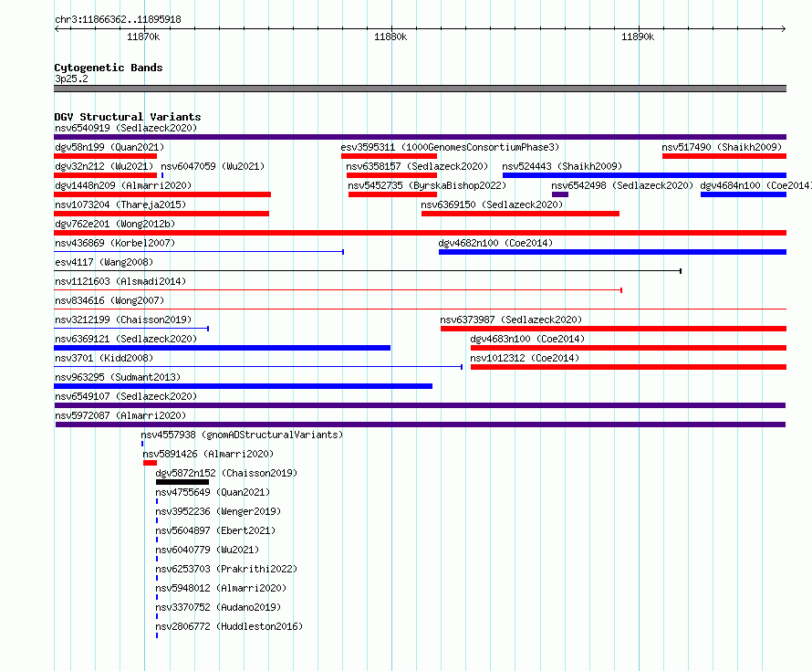The height and width of the screenshot is (671, 812).
Task: Click the blue bar under nsv6369121
Action: pos(223,348)
